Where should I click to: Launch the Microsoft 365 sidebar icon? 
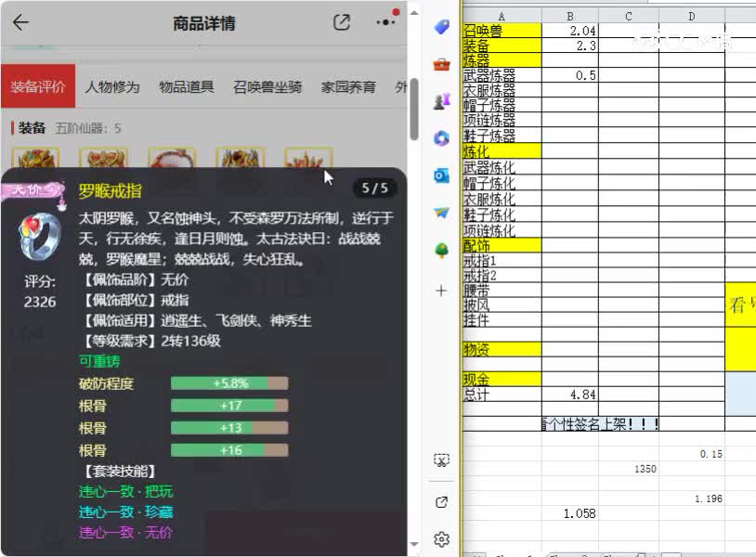tap(441, 138)
